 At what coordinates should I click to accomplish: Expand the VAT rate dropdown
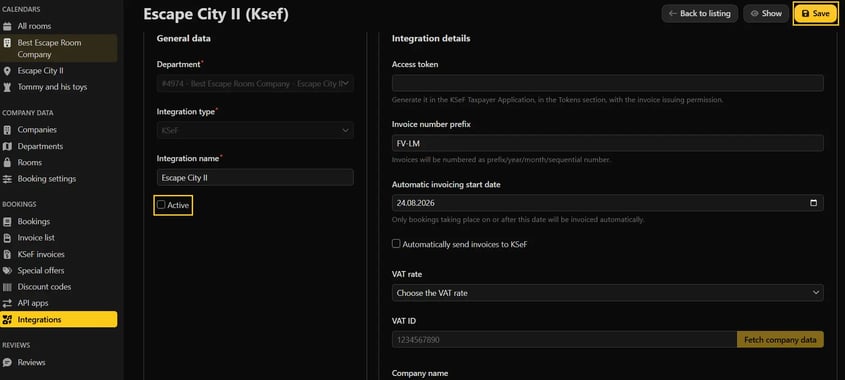click(x=607, y=293)
